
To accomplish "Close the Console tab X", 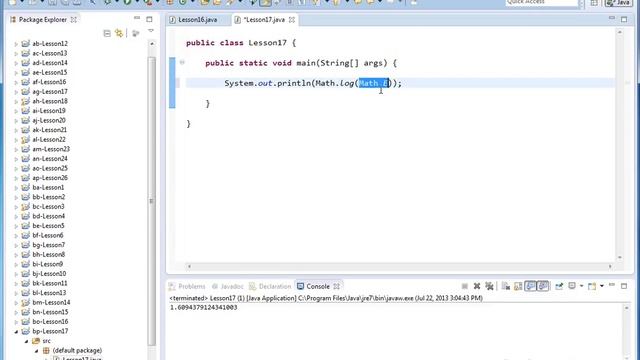I will point(336,287).
